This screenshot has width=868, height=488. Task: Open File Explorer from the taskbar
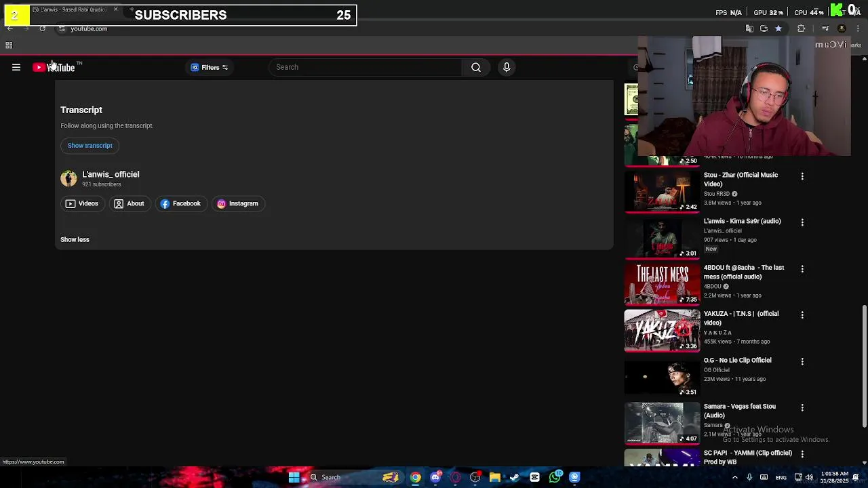(495, 477)
